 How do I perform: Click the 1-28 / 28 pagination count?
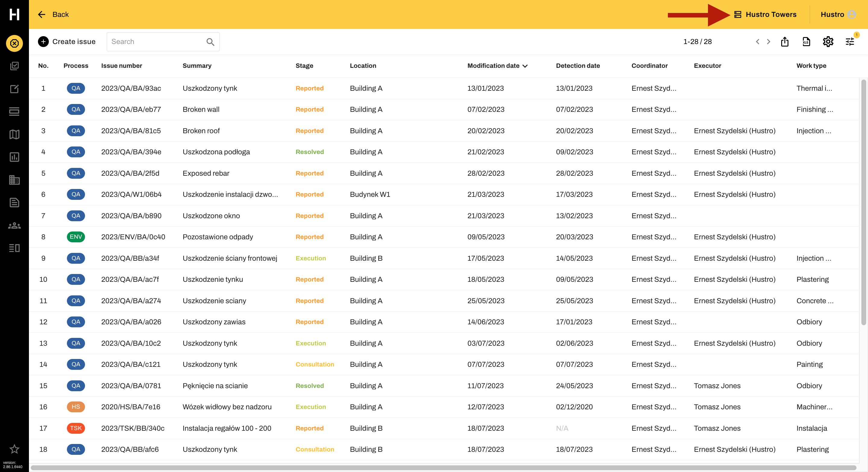click(x=697, y=41)
